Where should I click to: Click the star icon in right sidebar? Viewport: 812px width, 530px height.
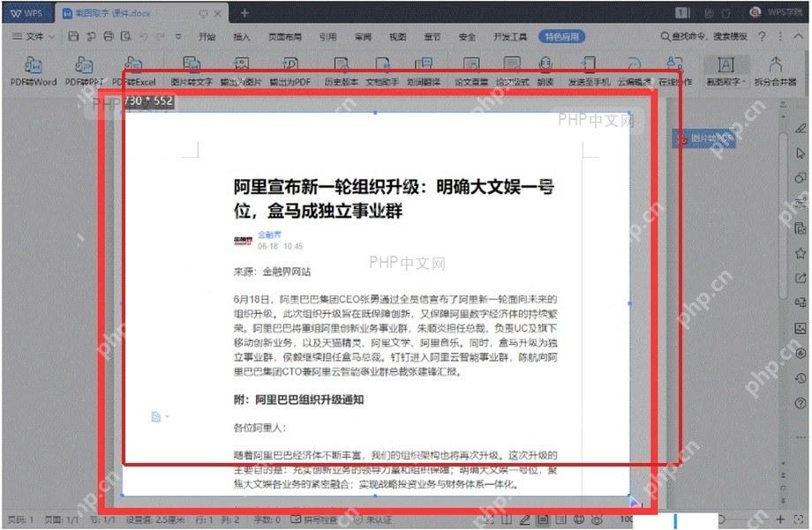coord(801,253)
